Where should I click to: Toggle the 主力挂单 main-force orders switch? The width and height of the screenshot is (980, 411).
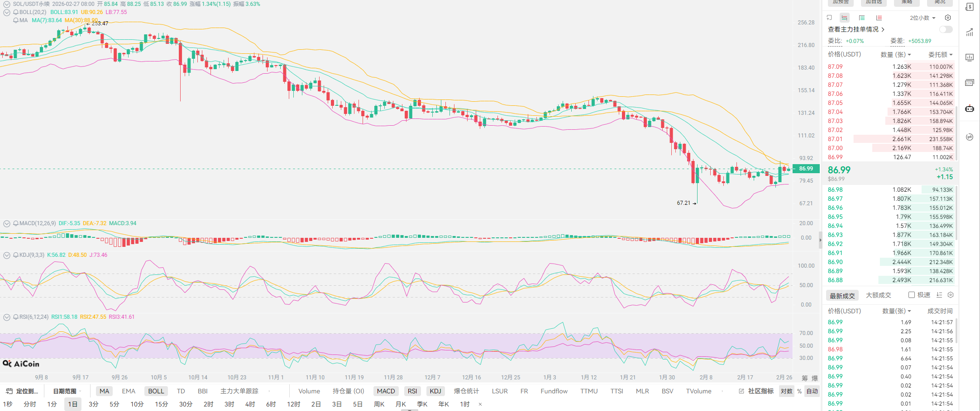click(x=946, y=29)
